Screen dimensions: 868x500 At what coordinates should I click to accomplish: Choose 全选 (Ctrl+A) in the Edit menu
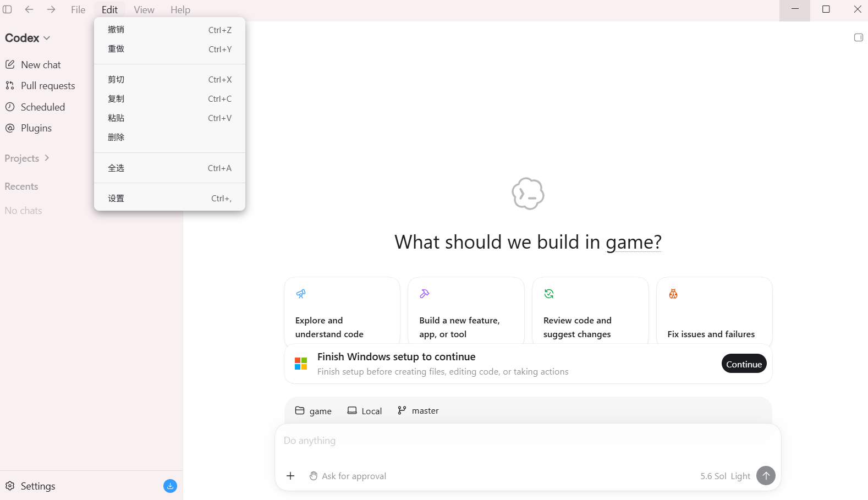[169, 168]
